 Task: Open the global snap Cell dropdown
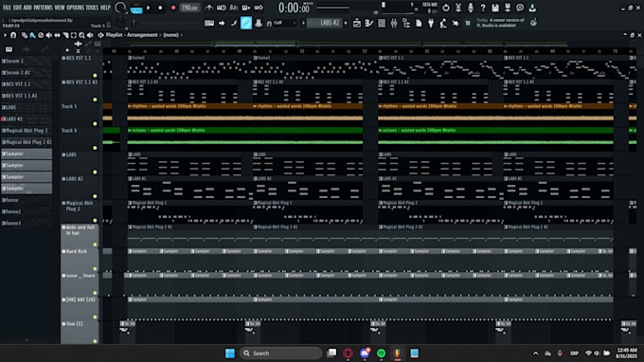tap(282, 23)
